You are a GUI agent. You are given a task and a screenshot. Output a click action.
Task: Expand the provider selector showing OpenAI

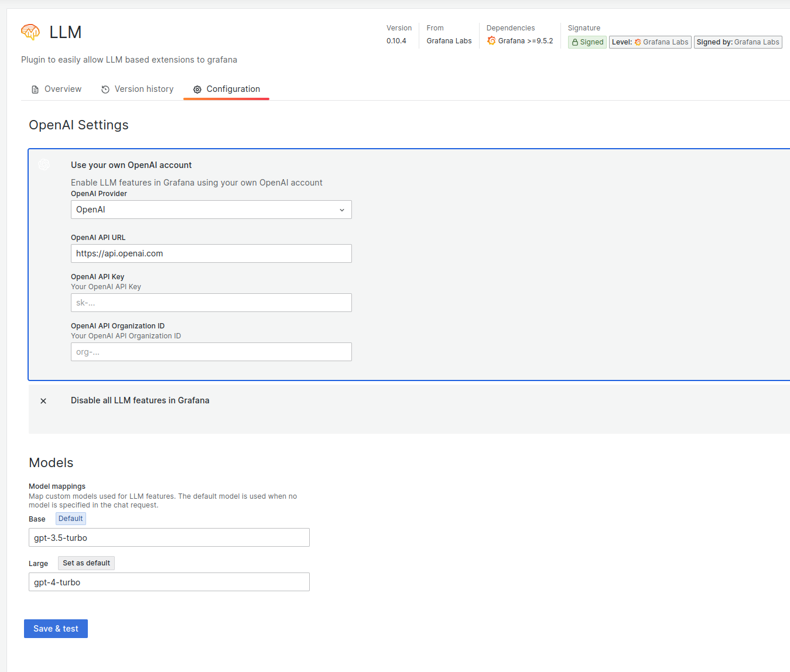pos(211,209)
